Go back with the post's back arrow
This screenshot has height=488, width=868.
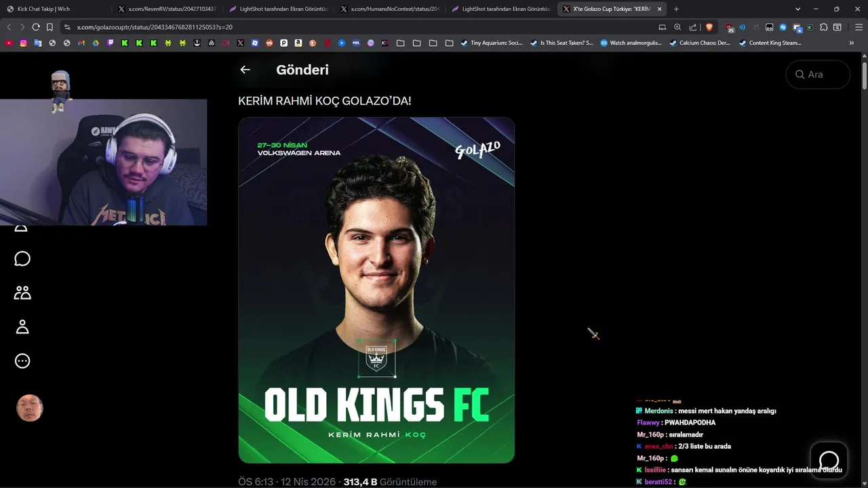click(x=245, y=69)
